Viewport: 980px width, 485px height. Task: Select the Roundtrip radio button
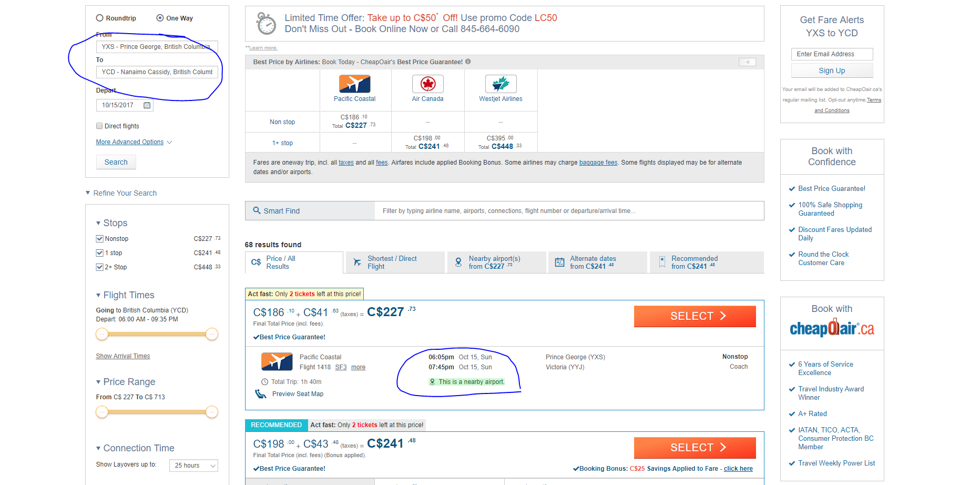tap(99, 17)
